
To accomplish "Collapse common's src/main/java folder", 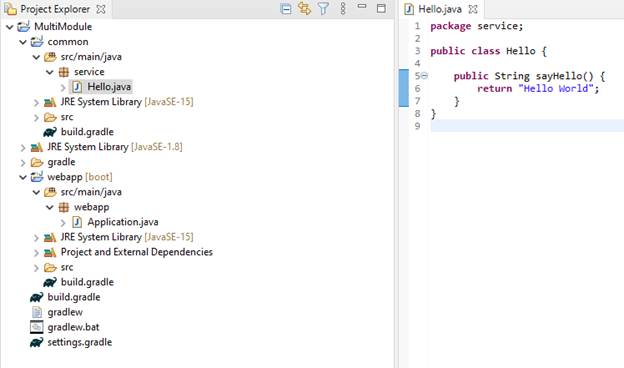I will 36,57.
